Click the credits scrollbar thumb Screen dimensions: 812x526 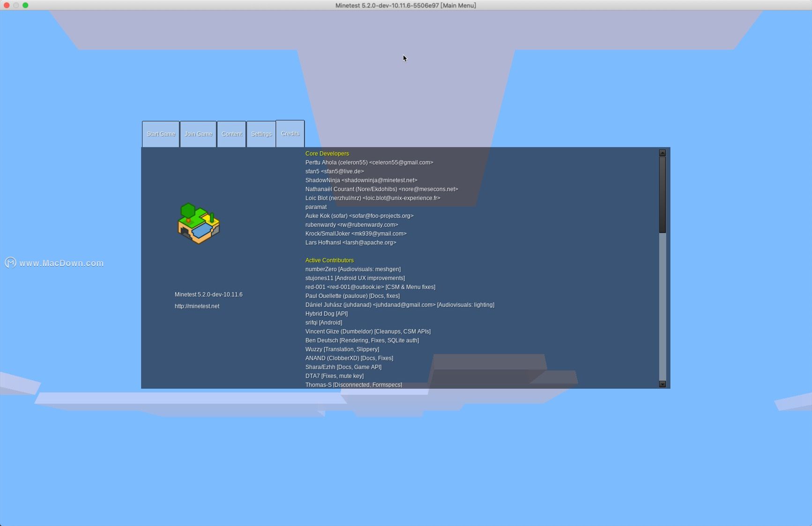662,194
